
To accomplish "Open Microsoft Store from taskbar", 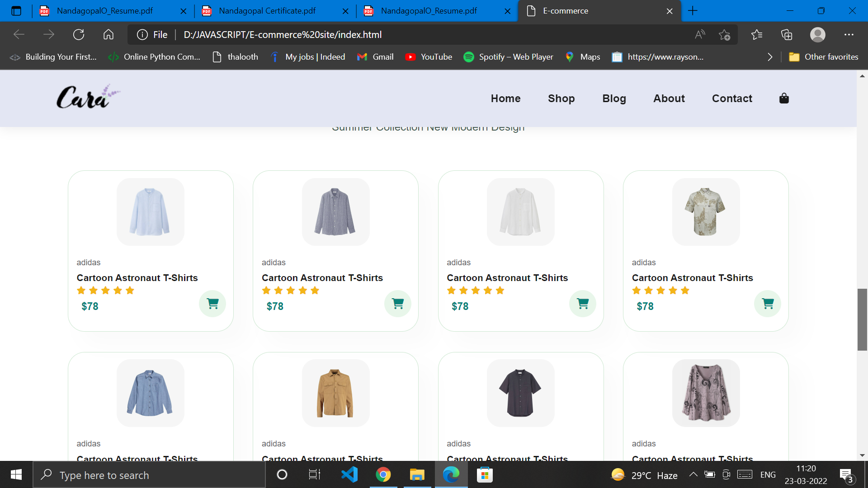I will (x=485, y=474).
